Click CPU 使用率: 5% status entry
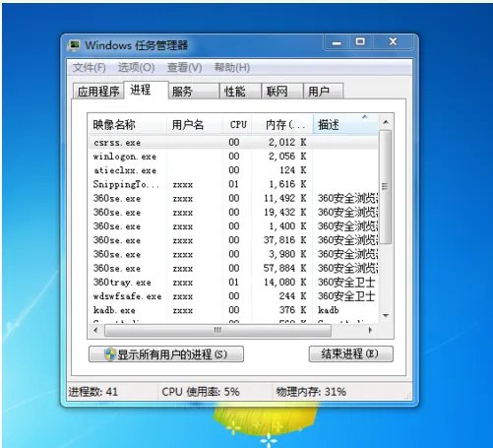Screen dimensions: 493x448 click(201, 392)
